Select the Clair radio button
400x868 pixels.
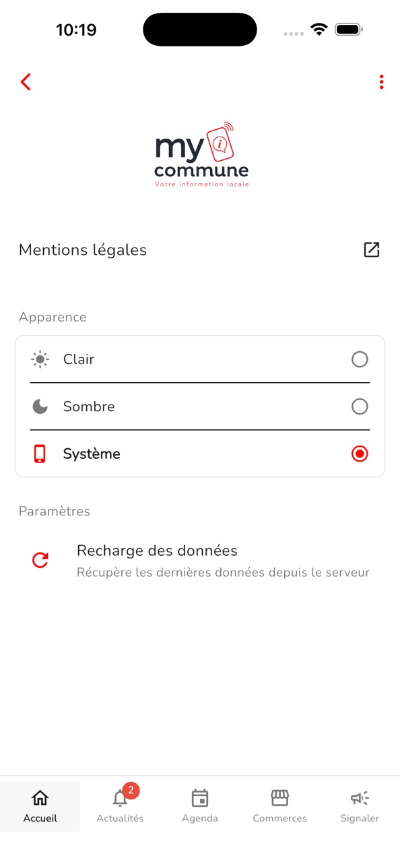click(360, 359)
